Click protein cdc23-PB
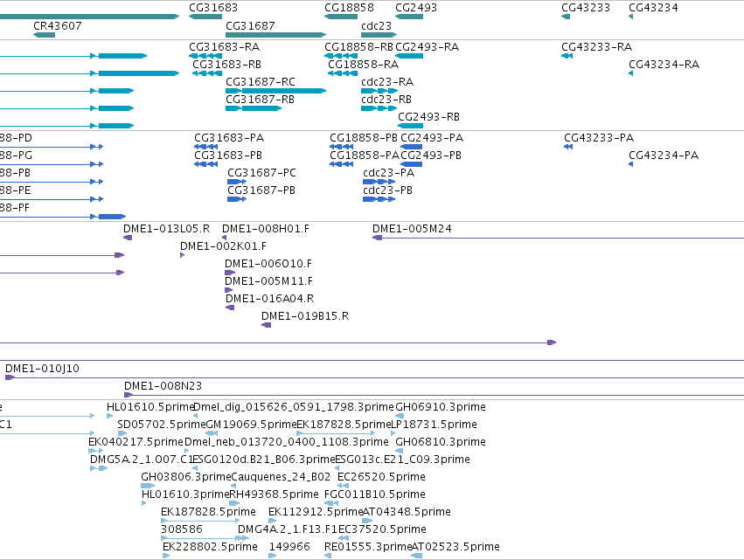This screenshot has height=560, width=744. 387,190
